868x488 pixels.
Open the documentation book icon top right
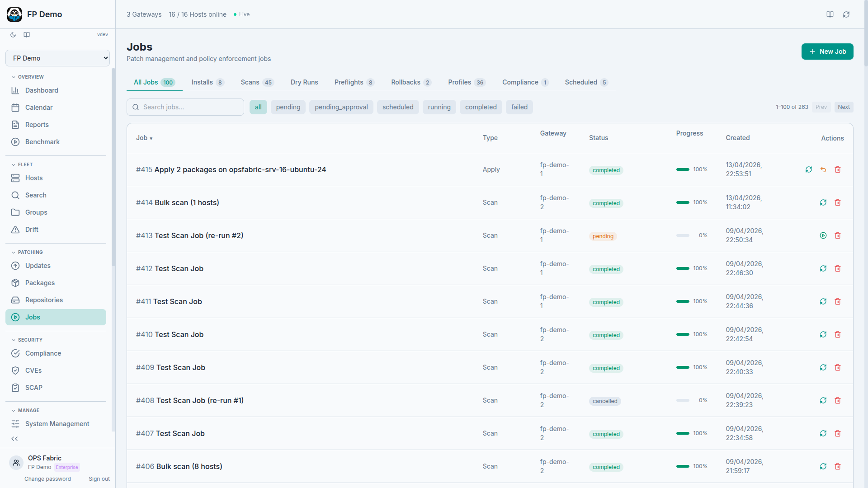coord(830,14)
